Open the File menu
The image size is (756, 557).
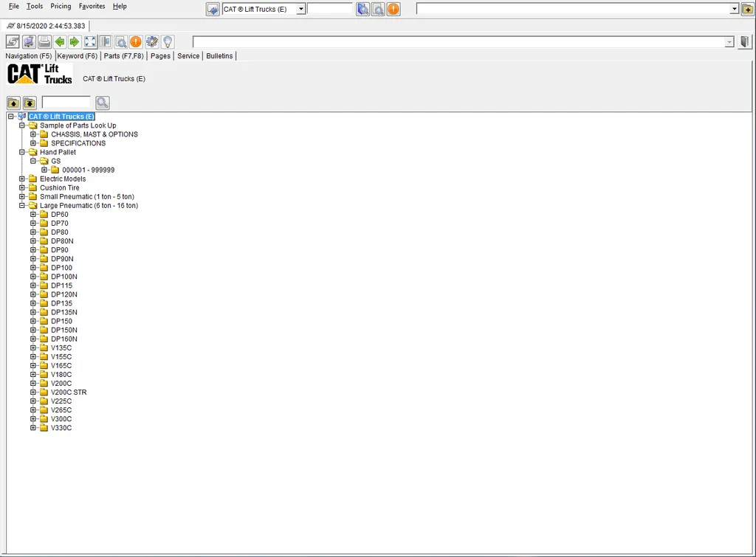click(14, 6)
